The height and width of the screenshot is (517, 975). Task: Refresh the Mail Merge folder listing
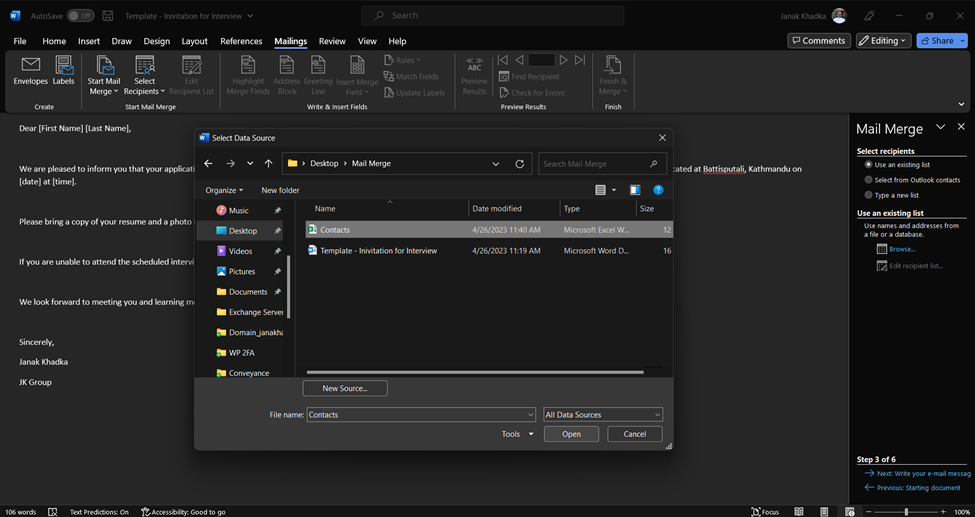[520, 164]
